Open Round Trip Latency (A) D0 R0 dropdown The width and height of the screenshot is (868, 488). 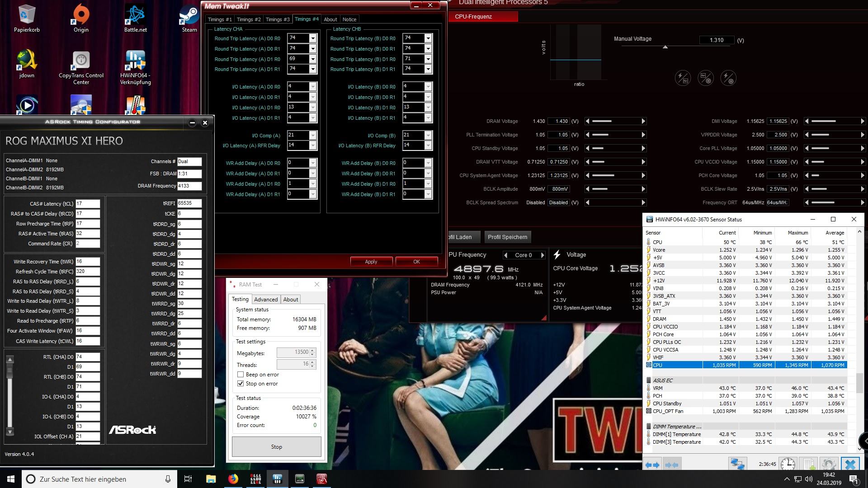pyautogui.click(x=312, y=38)
